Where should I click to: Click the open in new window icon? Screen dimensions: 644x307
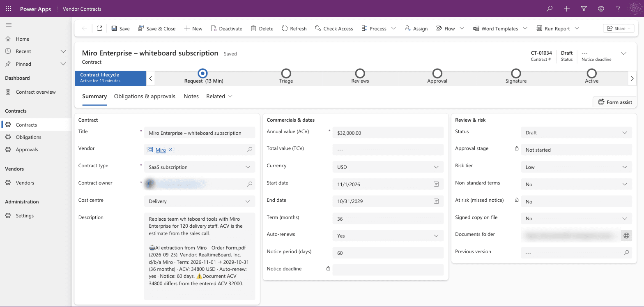click(x=99, y=28)
